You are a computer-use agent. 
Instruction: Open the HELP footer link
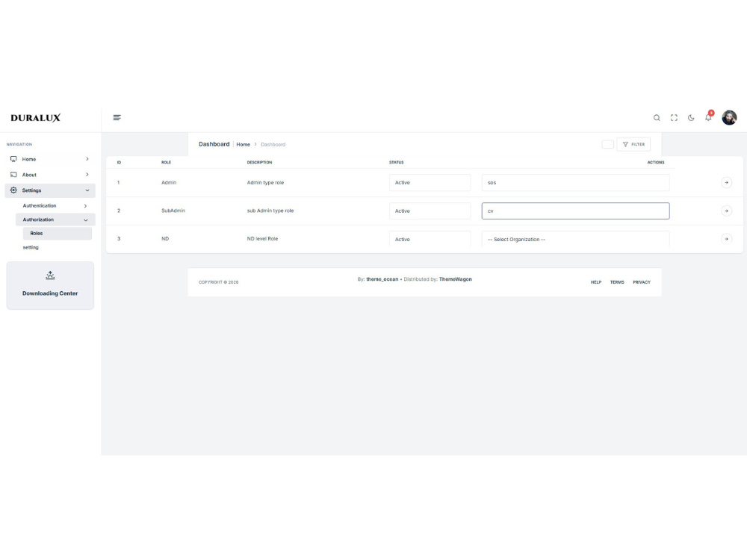click(x=596, y=282)
